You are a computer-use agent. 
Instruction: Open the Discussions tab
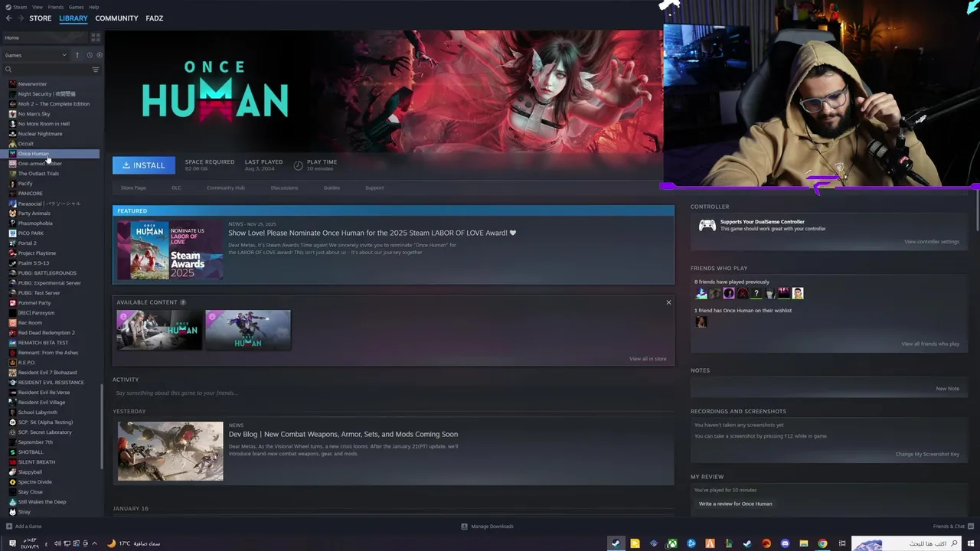284,187
